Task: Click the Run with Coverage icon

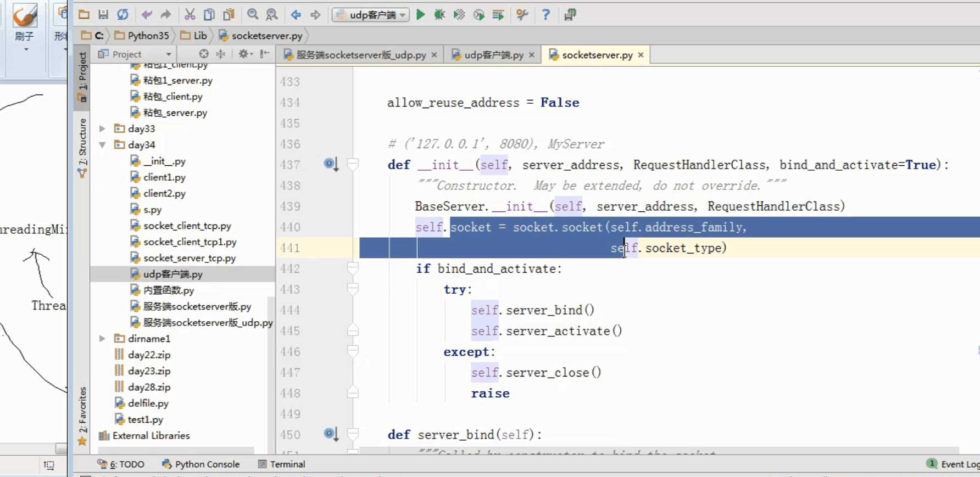Action: coord(459,15)
